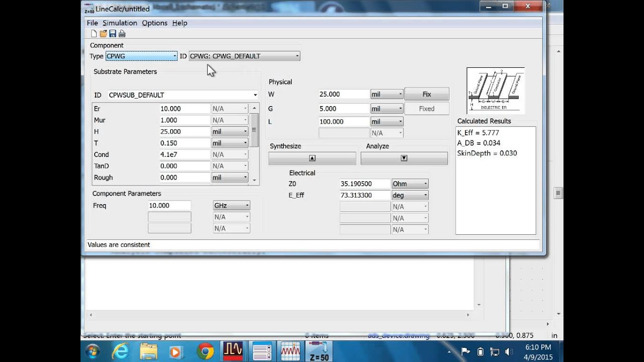Image resolution: width=644 pixels, height=362 pixels.
Task: Click the Freq value field
Action: [x=169, y=205]
